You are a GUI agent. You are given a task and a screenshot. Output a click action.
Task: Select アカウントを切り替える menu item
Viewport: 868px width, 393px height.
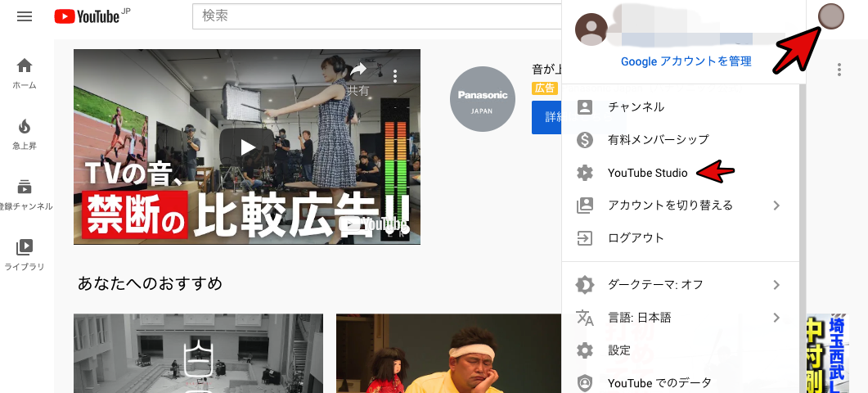point(681,205)
